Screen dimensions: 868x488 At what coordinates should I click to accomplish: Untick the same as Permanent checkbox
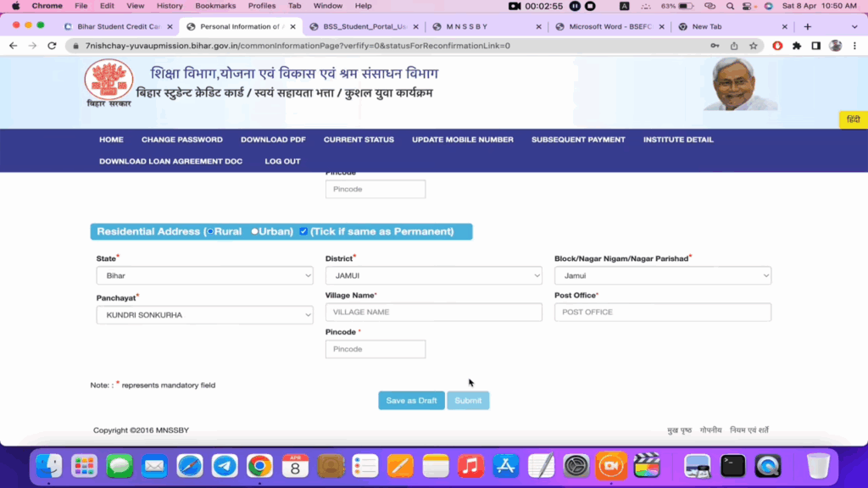303,231
